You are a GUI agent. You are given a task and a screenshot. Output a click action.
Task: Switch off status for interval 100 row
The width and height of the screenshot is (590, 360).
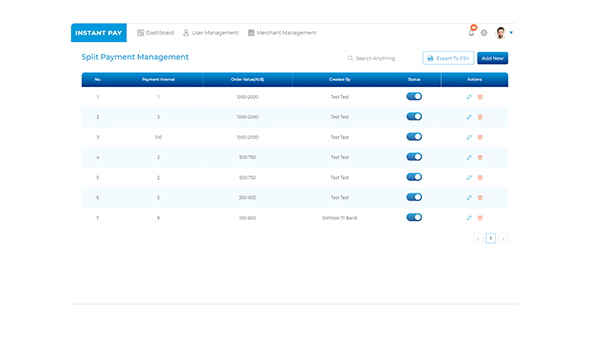tap(414, 137)
